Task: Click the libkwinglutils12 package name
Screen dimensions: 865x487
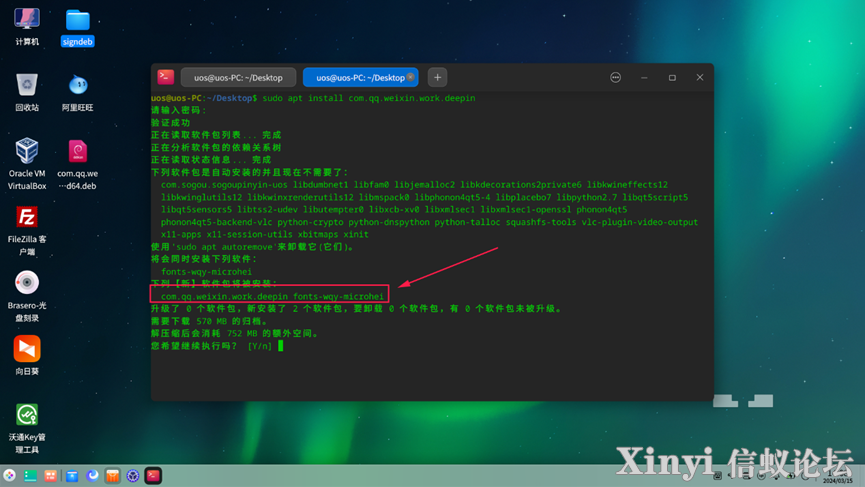Action: click(x=201, y=197)
